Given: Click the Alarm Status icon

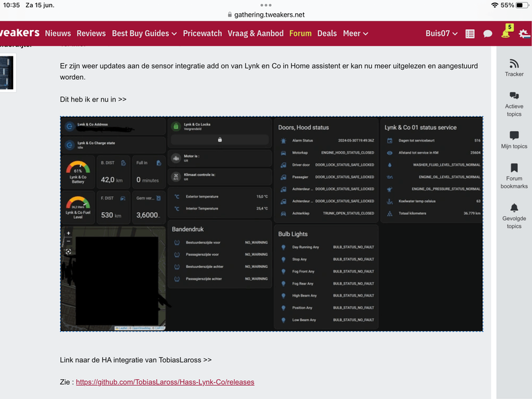Looking at the screenshot, I should [283, 140].
